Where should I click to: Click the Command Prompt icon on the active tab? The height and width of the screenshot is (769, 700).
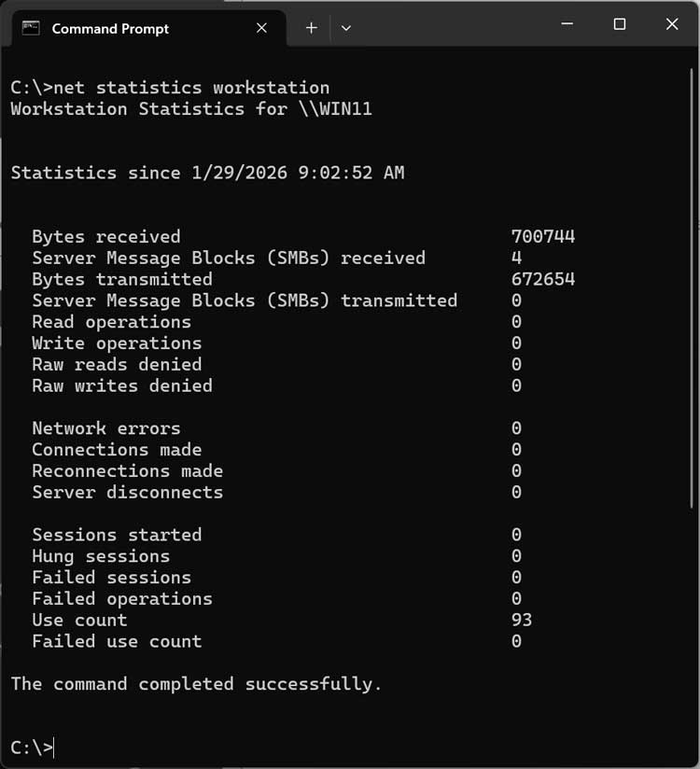(x=32, y=28)
